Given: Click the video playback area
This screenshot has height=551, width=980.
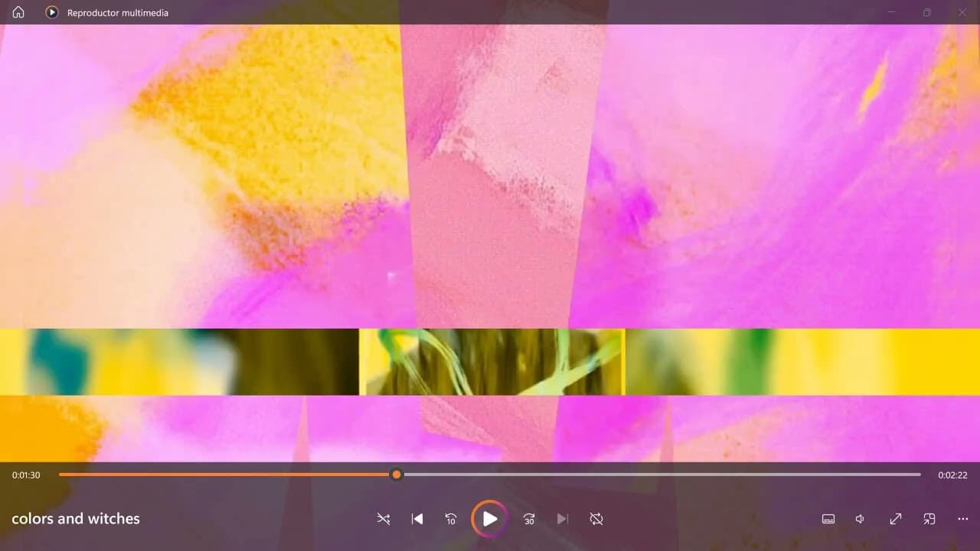Looking at the screenshot, I should coord(490,243).
